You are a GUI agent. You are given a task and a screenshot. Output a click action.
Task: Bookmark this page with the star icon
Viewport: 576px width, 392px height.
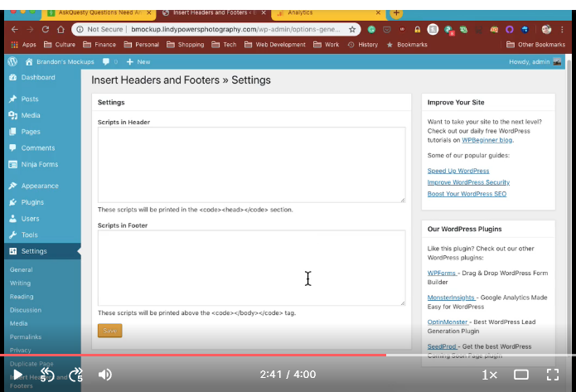tap(352, 29)
